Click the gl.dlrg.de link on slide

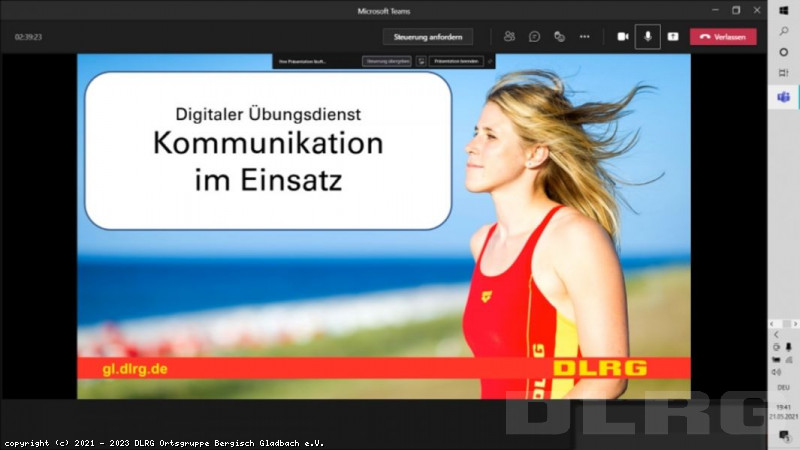(x=135, y=369)
